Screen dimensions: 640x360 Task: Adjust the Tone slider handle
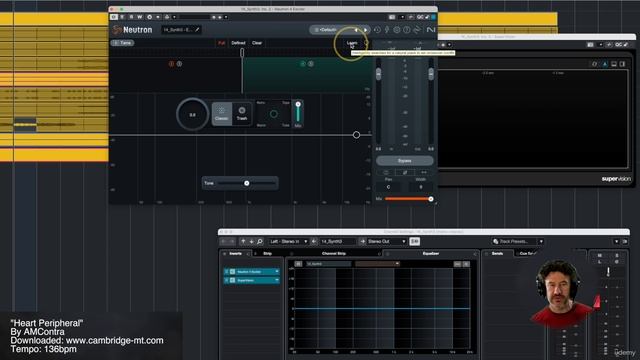coord(247,183)
